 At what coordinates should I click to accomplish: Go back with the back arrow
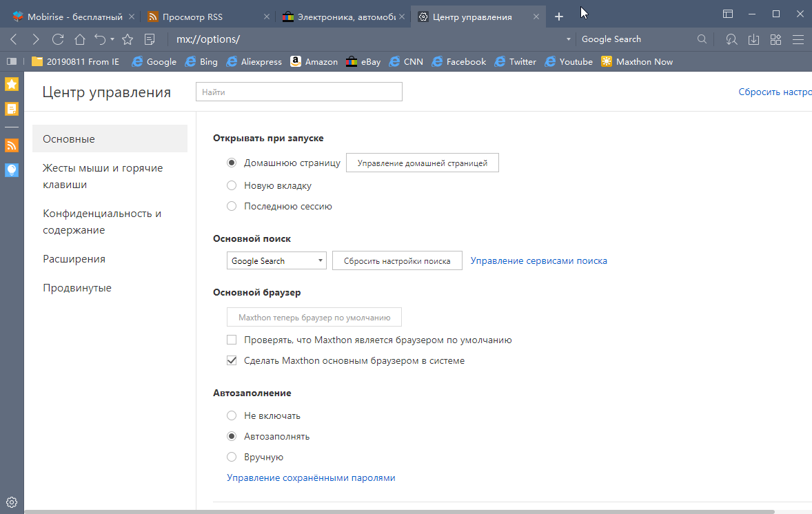(14, 39)
